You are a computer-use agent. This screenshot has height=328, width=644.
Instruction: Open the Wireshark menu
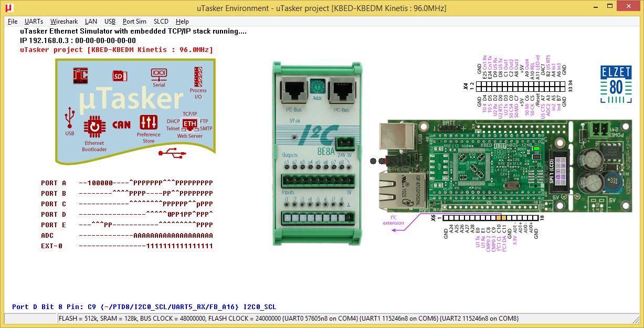(64, 22)
